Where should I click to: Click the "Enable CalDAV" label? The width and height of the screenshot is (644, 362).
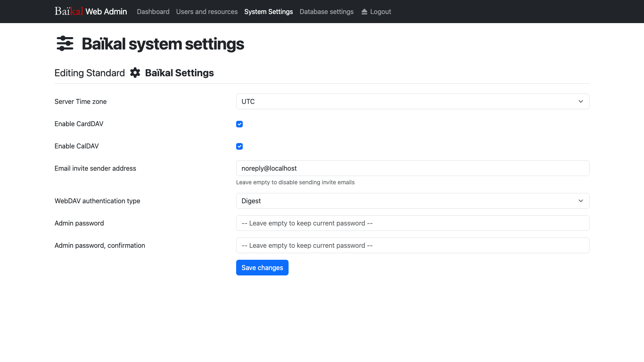point(77,146)
